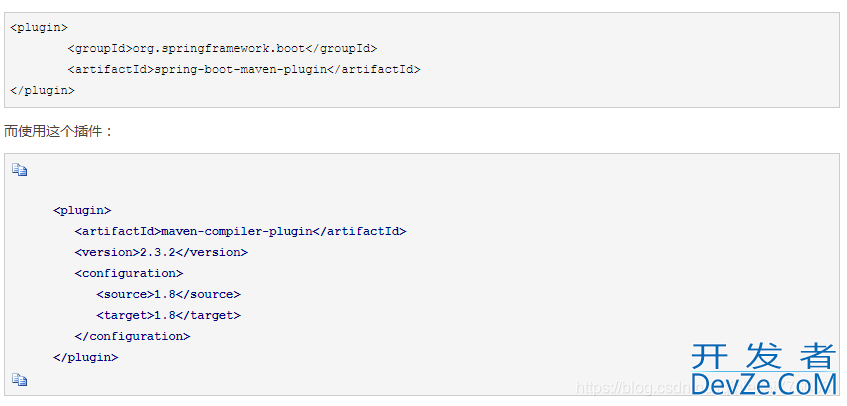Click the target 1.8 line
Screen dimensions: 847x406
168,315
